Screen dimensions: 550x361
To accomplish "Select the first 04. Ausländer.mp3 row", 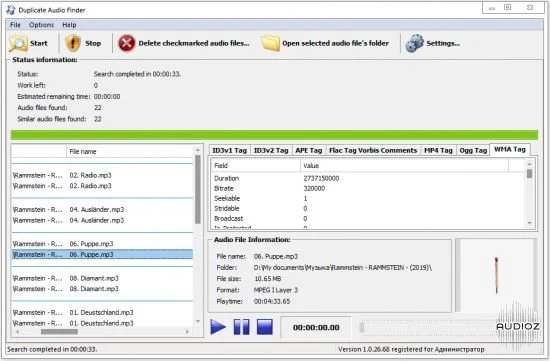I will pyautogui.click(x=102, y=209).
